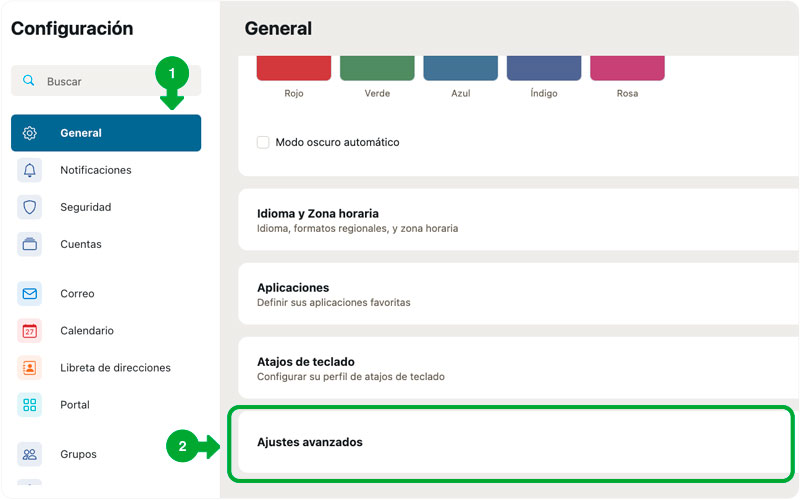Click the Grupos people icon
The width and height of the screenshot is (800, 500).
click(x=30, y=454)
